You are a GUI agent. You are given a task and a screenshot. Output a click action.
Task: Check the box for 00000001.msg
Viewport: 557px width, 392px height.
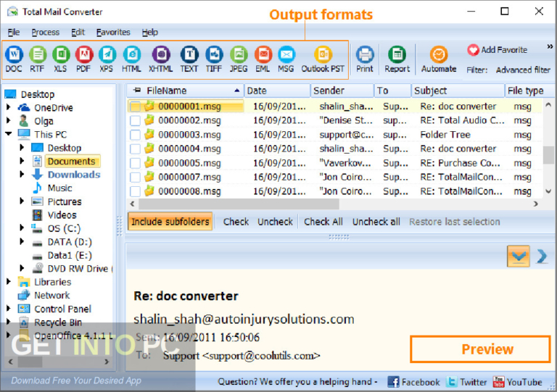[x=135, y=107]
